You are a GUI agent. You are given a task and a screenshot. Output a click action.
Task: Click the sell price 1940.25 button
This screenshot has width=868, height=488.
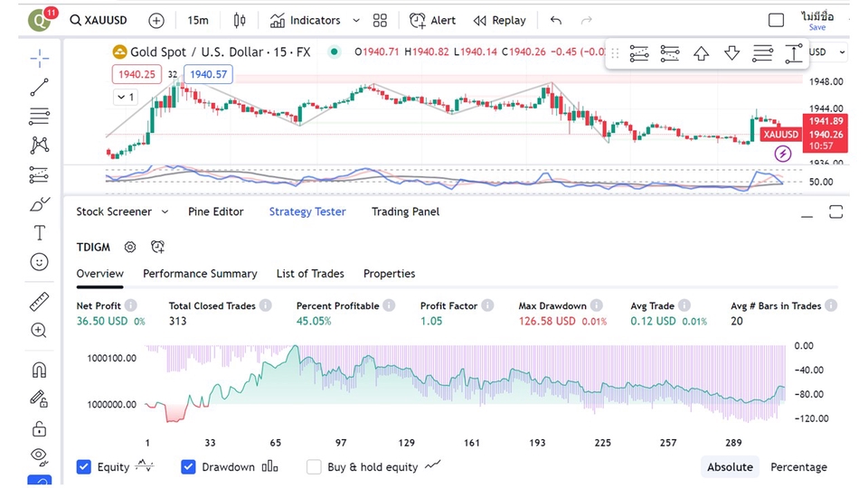pyautogui.click(x=137, y=74)
